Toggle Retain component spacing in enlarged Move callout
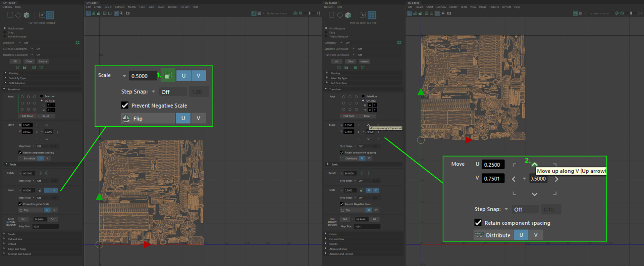644x266 pixels. pyautogui.click(x=478, y=223)
